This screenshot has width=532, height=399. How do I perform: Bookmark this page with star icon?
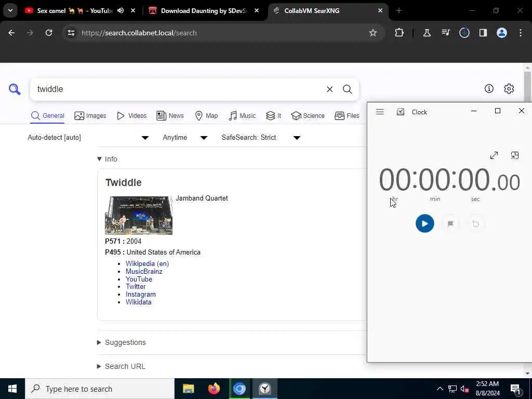tap(373, 33)
